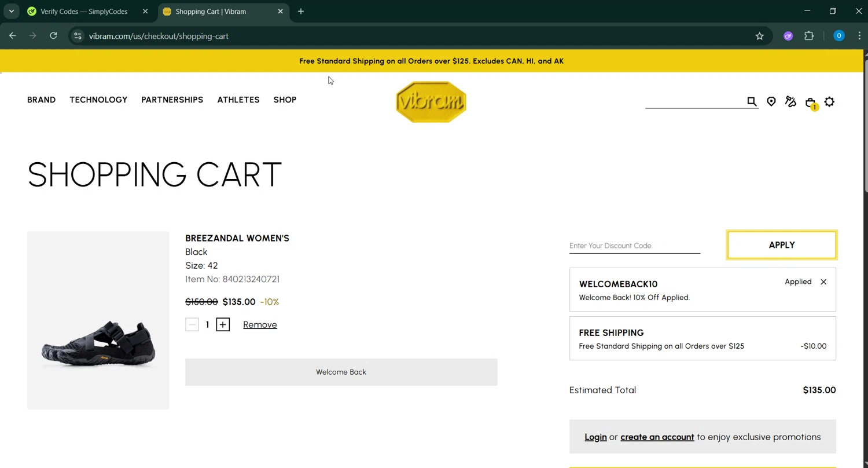Open the BRAND menu
Viewport: 868px width, 468px height.
pyautogui.click(x=42, y=100)
